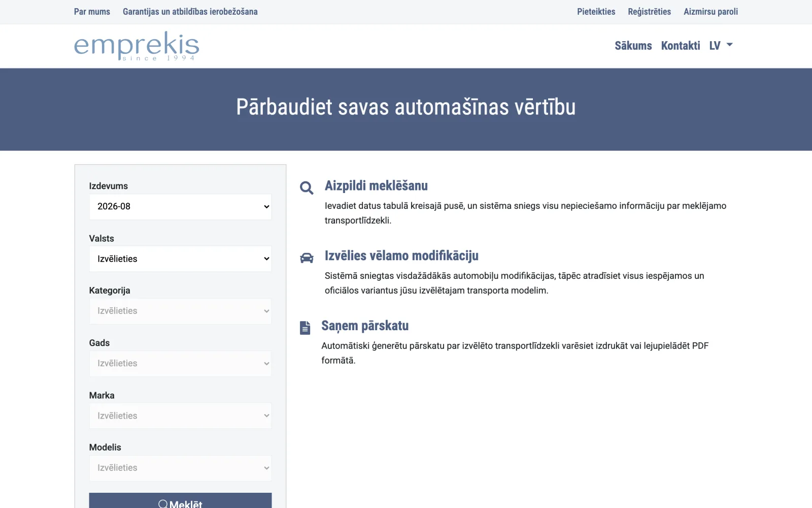Open the LV language dropdown arrow
This screenshot has height=508, width=812.
tap(730, 45)
